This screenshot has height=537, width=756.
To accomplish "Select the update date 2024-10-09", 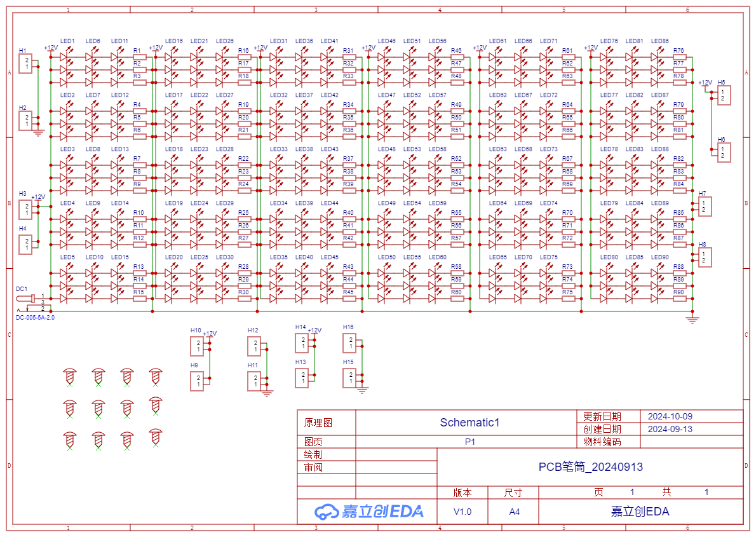I will pyautogui.click(x=670, y=416).
